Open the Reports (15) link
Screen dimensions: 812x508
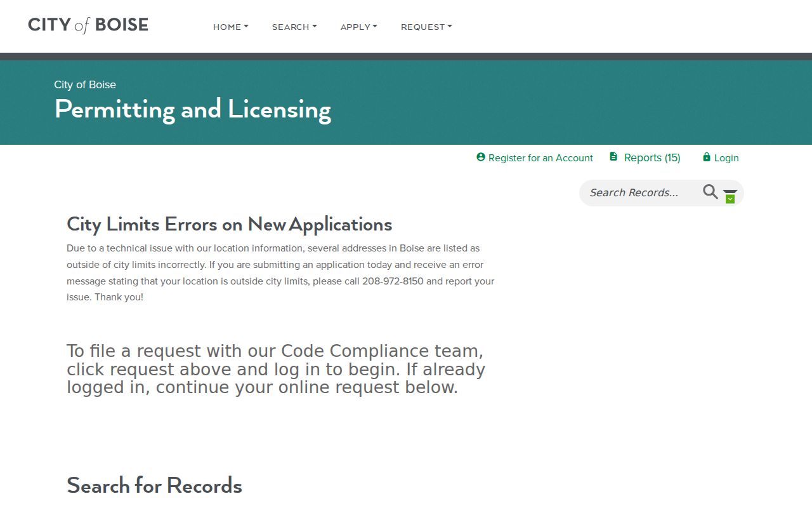click(652, 157)
